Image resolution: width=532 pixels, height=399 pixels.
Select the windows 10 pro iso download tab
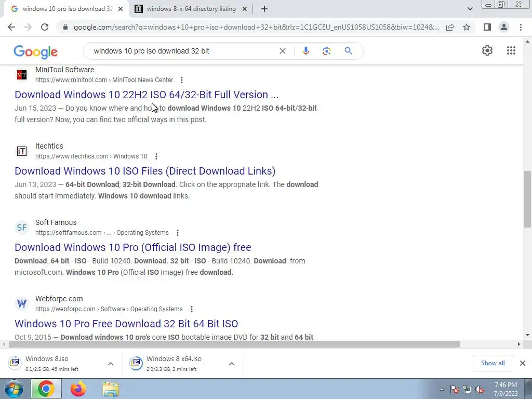[67, 9]
